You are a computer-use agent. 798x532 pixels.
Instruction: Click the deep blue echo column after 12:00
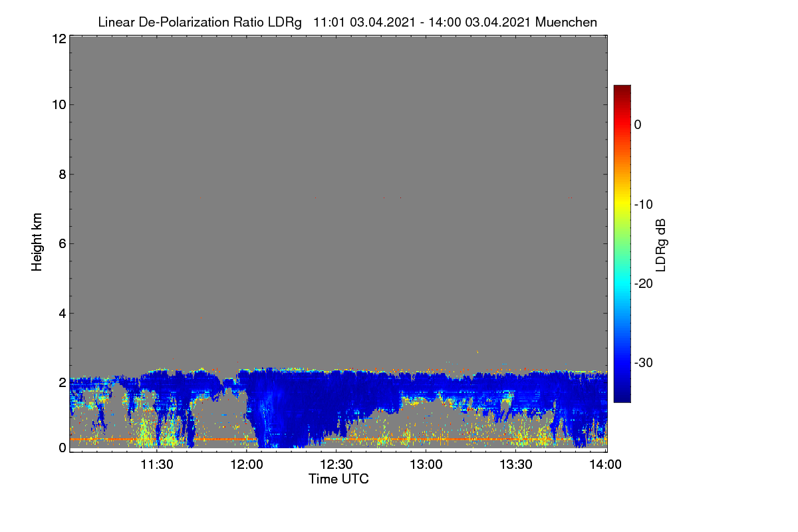tap(286, 409)
